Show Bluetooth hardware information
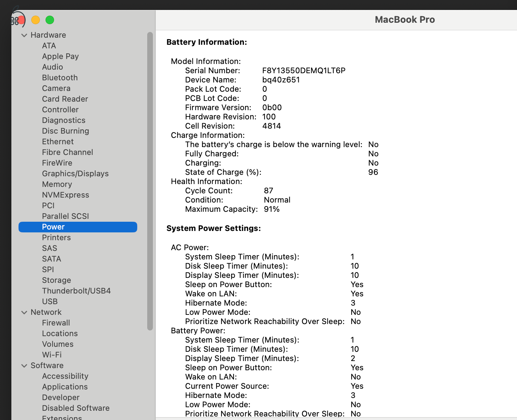Image resolution: width=517 pixels, height=420 pixels. click(x=60, y=78)
